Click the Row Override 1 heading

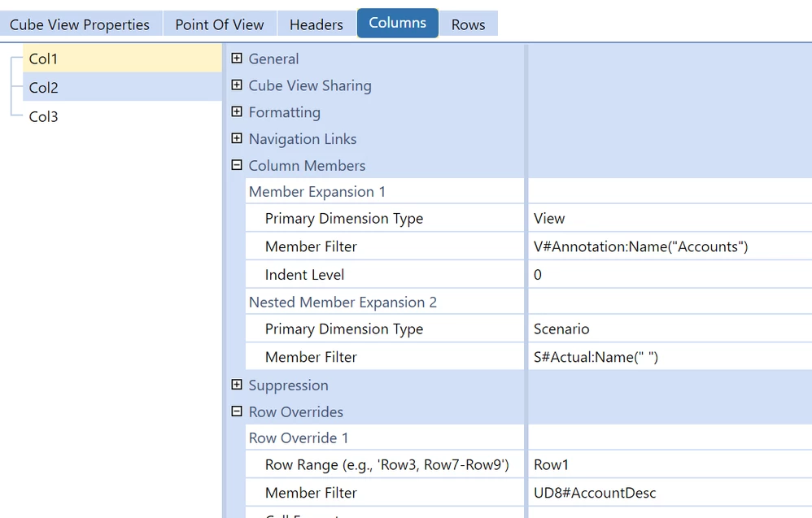(299, 438)
